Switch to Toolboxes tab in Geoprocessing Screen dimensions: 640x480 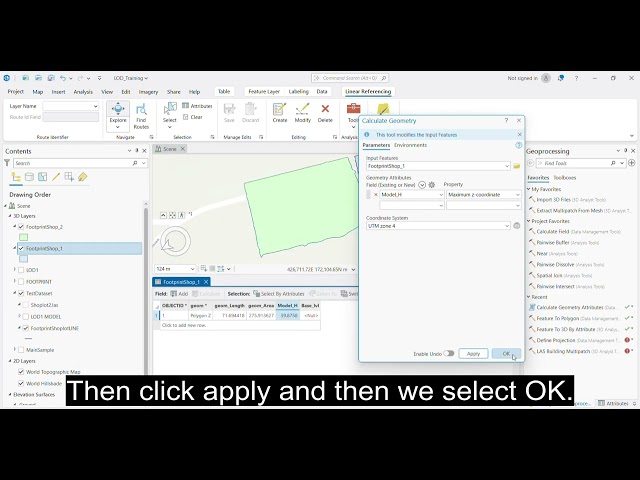pyautogui.click(x=564, y=178)
